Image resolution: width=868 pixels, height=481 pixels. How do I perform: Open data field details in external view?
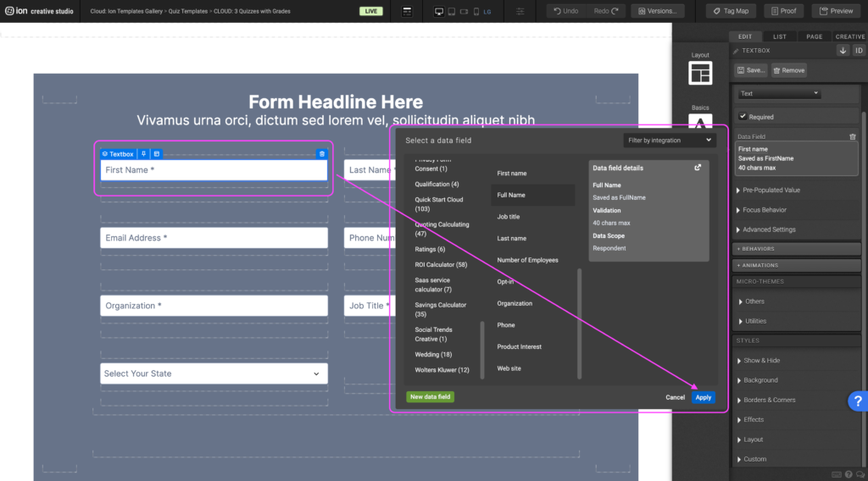point(698,168)
